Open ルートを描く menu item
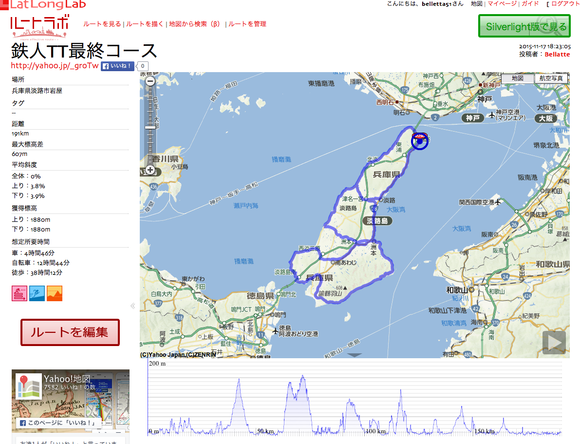 [x=144, y=24]
